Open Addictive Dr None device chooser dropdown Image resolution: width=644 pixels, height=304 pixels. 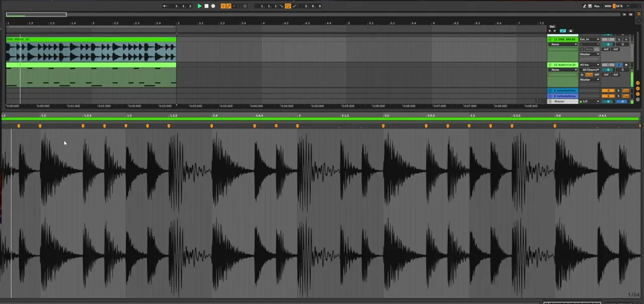click(562, 69)
